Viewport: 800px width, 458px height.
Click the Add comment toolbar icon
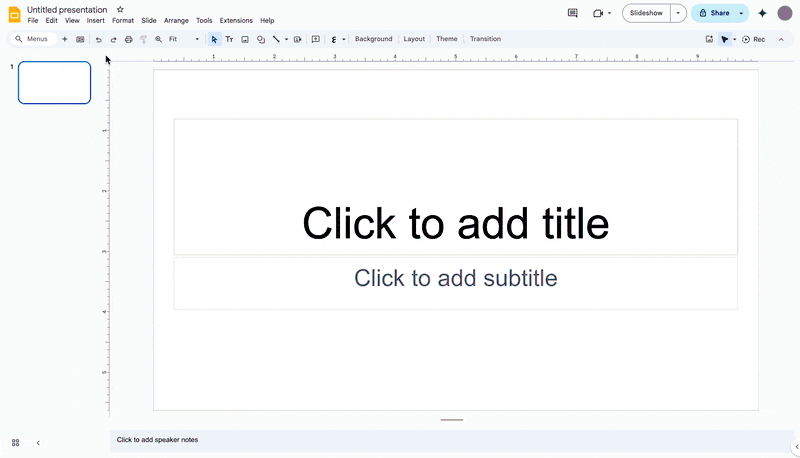(x=315, y=39)
